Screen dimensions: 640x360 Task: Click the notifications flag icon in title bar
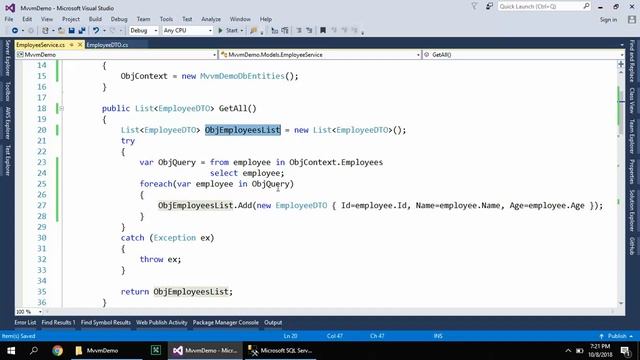pyautogui.click(x=474, y=7)
